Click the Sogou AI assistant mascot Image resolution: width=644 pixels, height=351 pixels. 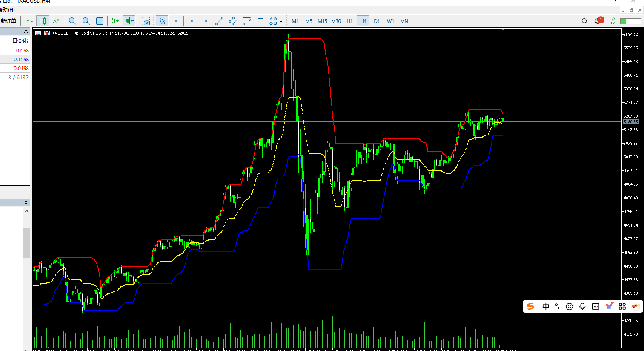[635, 306]
